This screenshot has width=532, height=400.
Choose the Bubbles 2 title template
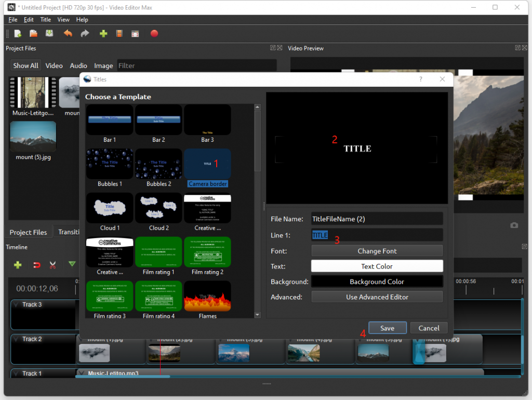coord(158,168)
